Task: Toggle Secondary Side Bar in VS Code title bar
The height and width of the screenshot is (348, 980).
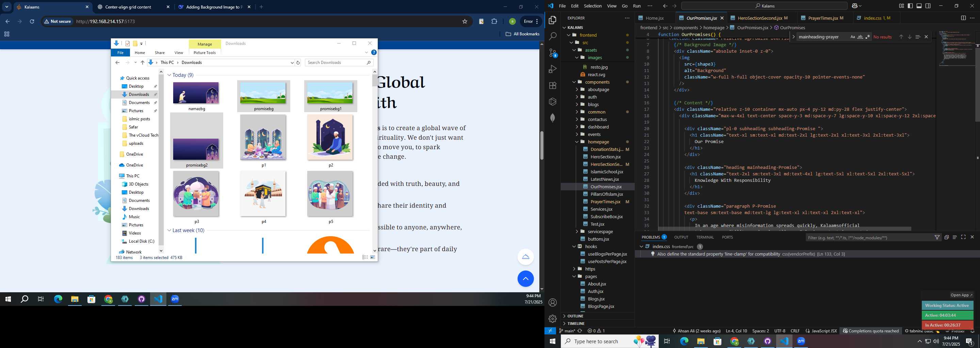Action: 928,6
